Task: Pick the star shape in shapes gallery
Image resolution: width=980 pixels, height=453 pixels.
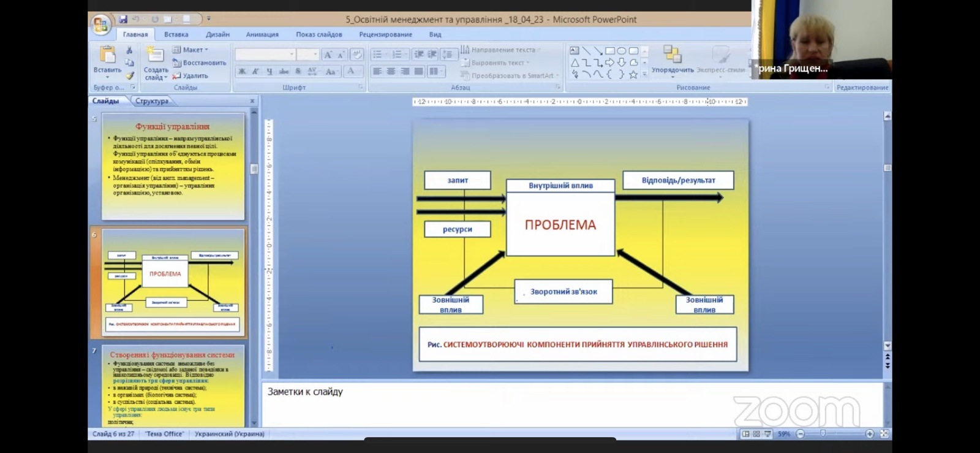Action: 633,75
